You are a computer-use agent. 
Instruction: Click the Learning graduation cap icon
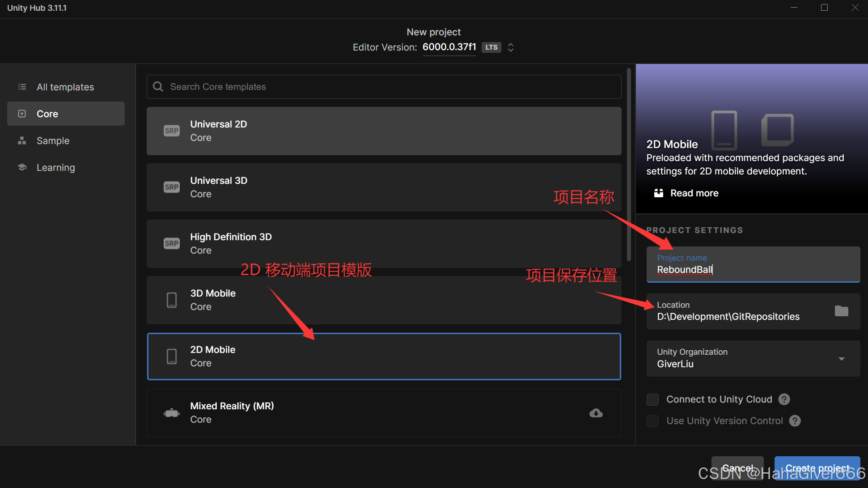click(22, 167)
